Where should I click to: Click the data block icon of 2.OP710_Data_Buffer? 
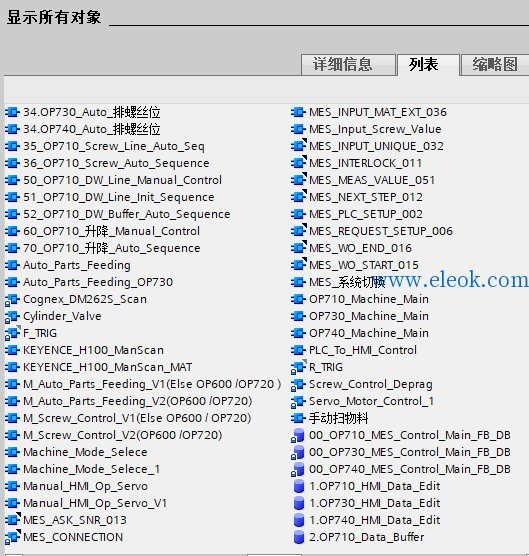tap(299, 537)
